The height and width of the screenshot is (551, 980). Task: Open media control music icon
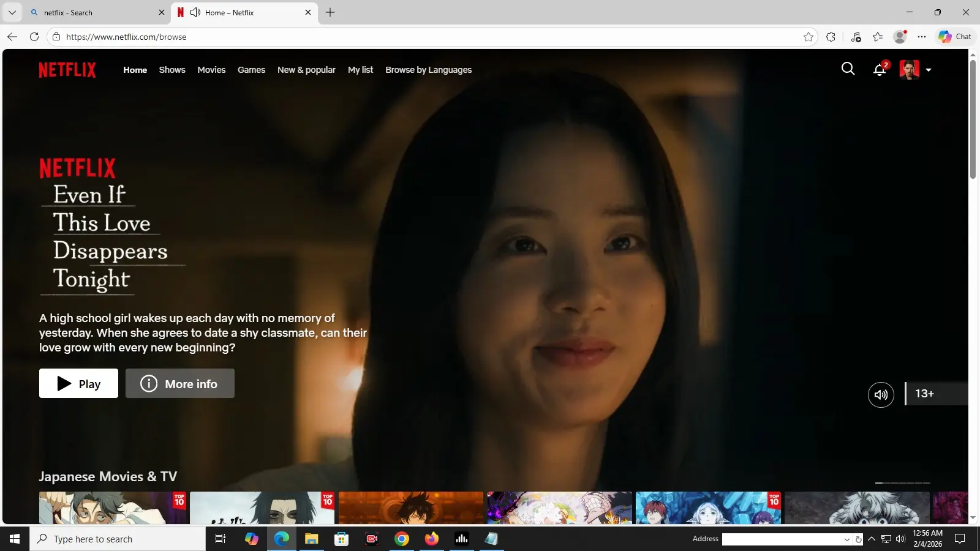856,37
